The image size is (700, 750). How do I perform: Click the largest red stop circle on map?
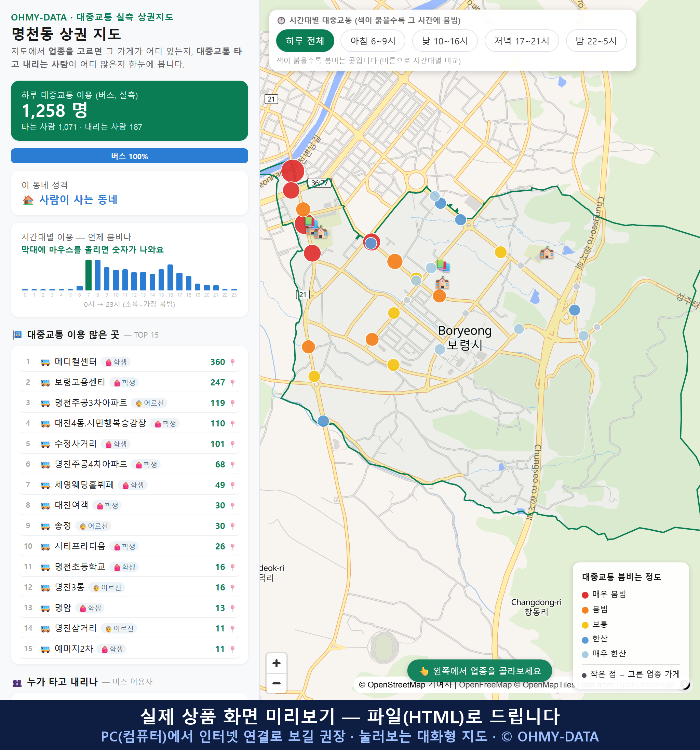(x=293, y=171)
